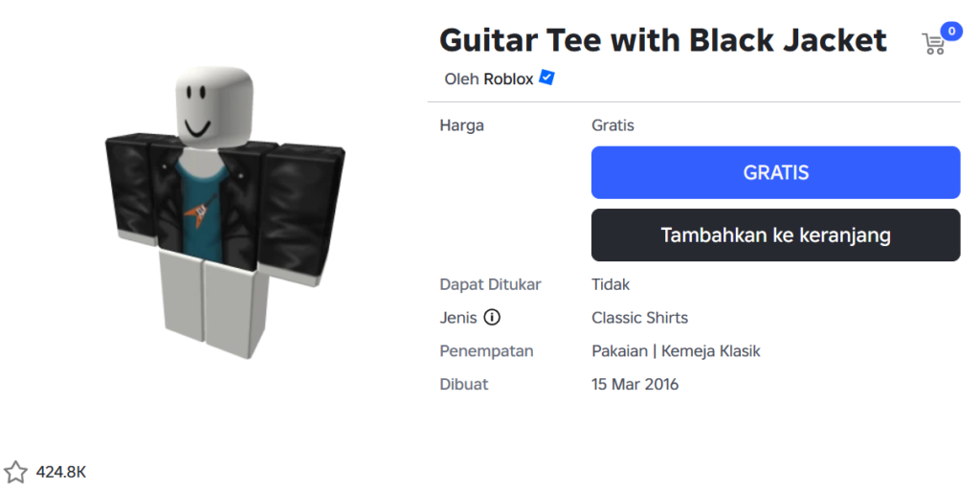Click the verified badge beside Roblox
The height and width of the screenshot is (492, 980).
(x=547, y=78)
